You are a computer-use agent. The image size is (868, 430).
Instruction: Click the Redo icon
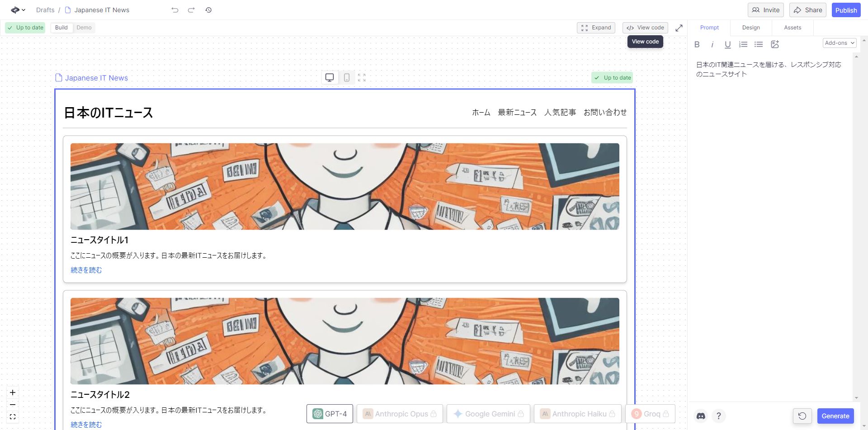(191, 9)
